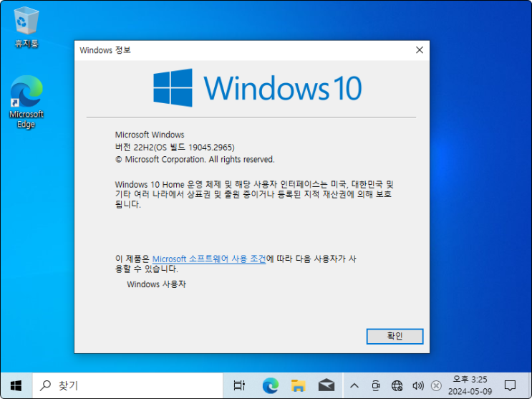Expand hidden system tray icons
This screenshot has height=399, width=532.
[x=354, y=386]
